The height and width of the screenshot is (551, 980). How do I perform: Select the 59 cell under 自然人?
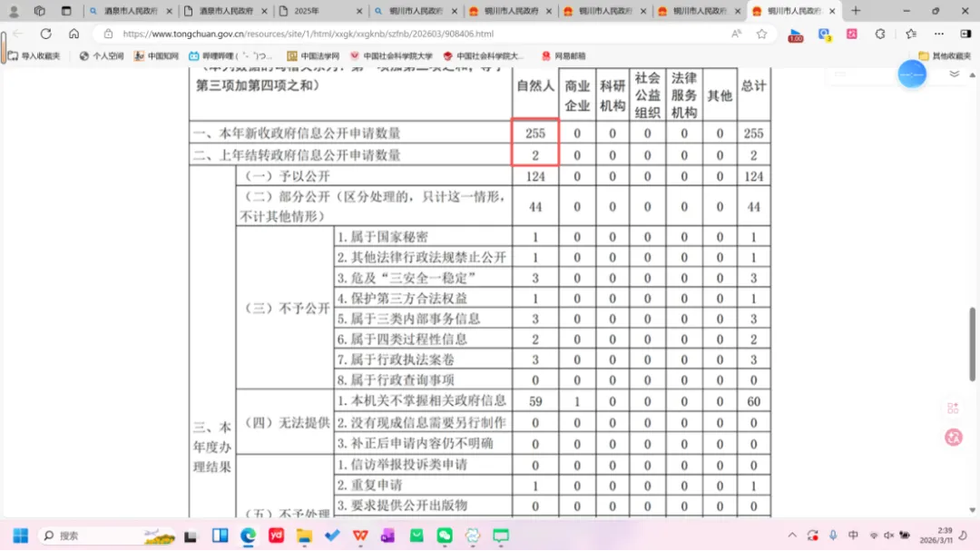pos(535,401)
